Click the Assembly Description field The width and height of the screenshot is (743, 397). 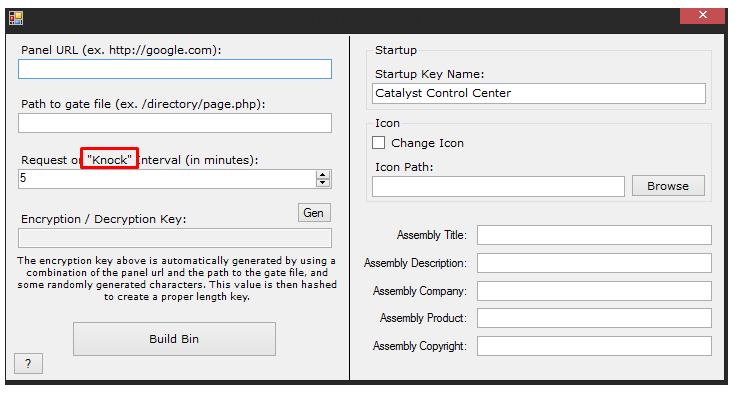(594, 263)
